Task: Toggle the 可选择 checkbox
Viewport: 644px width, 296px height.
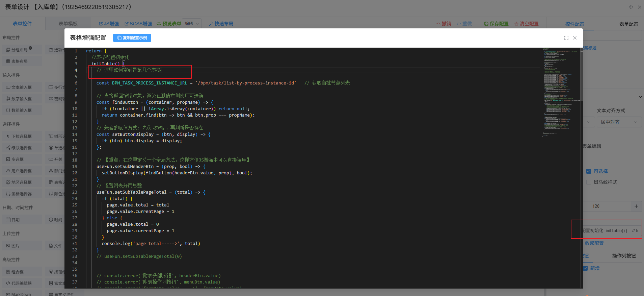Action: 589,171
